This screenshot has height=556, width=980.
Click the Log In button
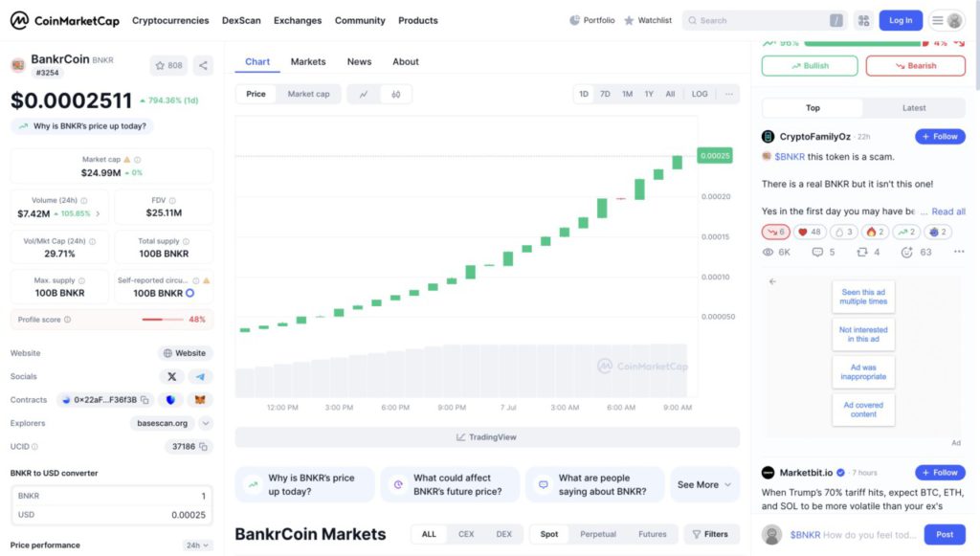901,21
